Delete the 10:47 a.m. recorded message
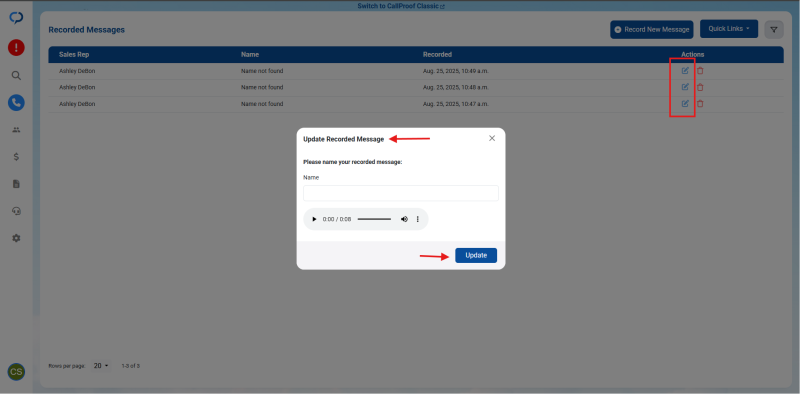The image size is (800, 394). pyautogui.click(x=701, y=104)
